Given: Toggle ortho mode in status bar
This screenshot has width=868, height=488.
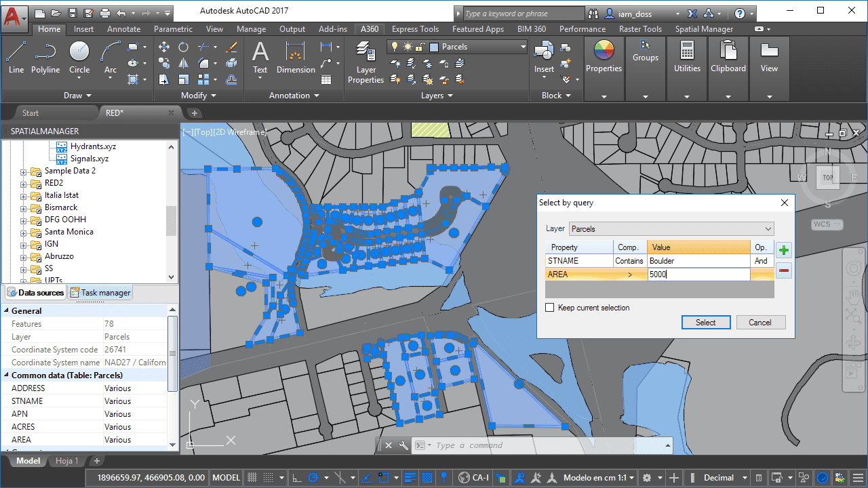Looking at the screenshot, I should [x=297, y=478].
